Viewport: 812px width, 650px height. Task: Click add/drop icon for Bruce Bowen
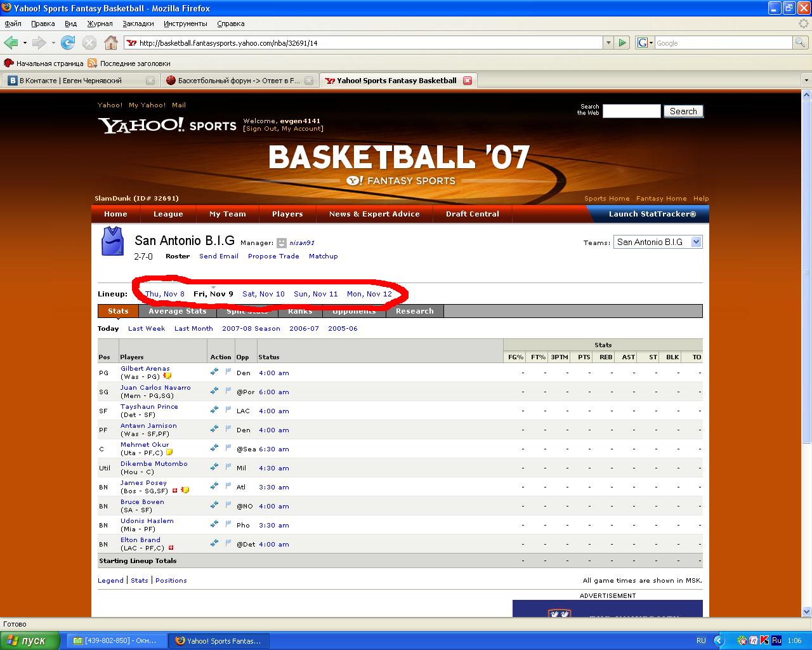[x=214, y=505]
